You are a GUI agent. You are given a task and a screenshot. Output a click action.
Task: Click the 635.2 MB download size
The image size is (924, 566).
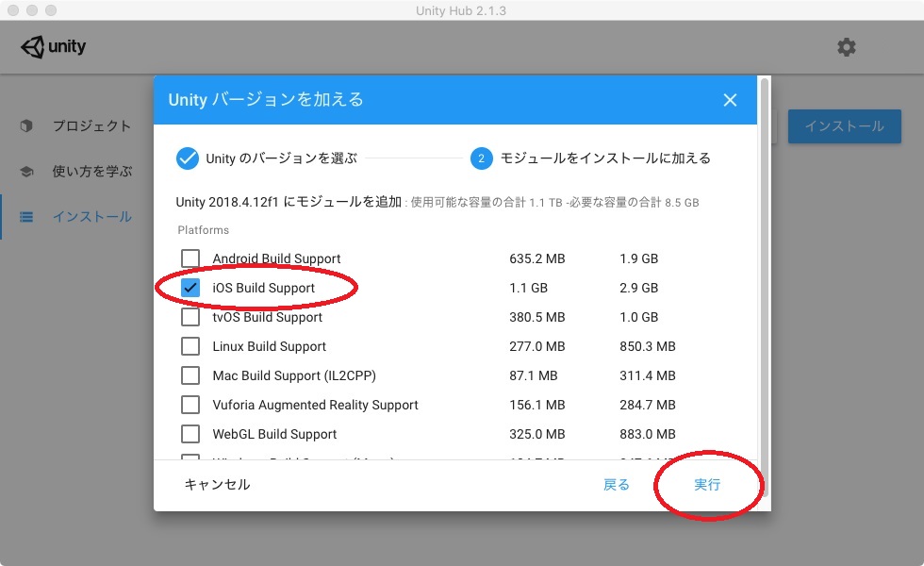[x=536, y=258]
